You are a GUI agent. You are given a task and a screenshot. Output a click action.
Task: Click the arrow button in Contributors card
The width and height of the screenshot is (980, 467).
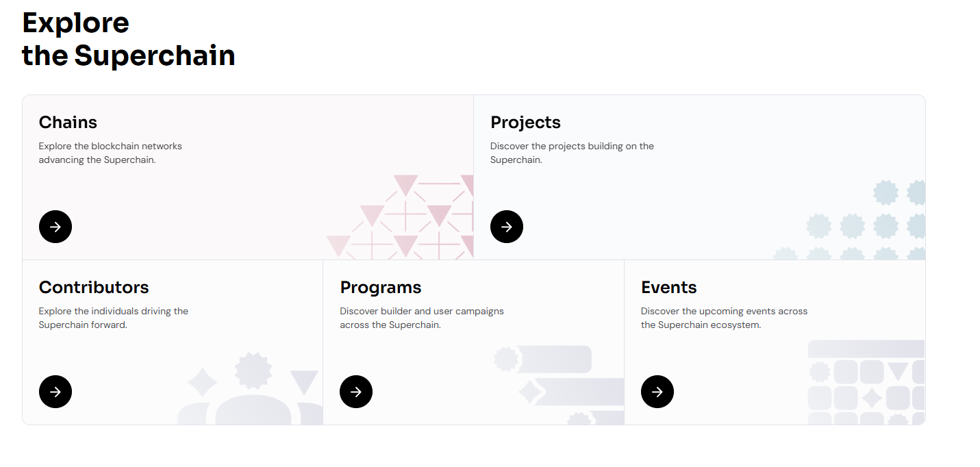coord(55,392)
